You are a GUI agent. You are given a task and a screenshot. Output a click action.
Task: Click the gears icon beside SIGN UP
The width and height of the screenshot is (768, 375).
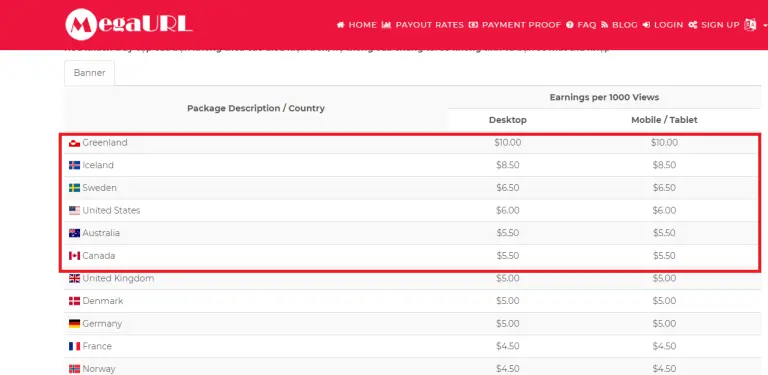[x=693, y=25]
